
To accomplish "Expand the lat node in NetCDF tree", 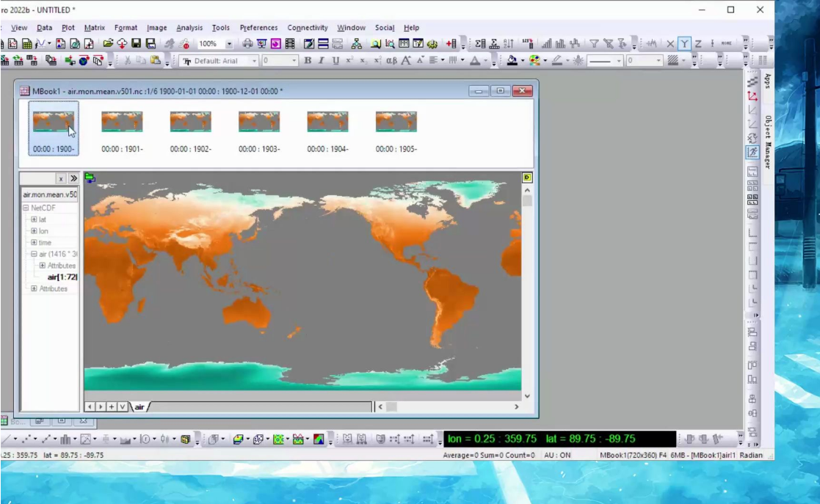I will pyautogui.click(x=34, y=219).
